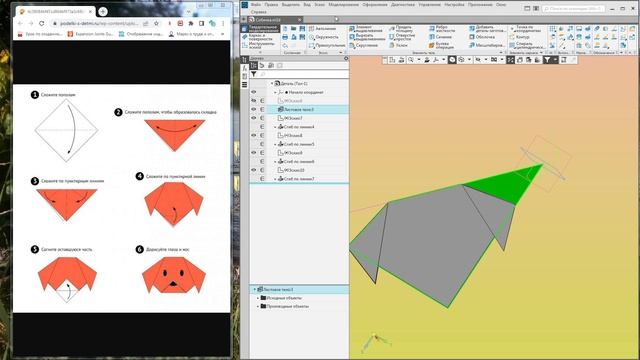Viewport: 640px width, 360px height.
Task: Expand Сгиб по линии:7 node
Action: coord(275,179)
